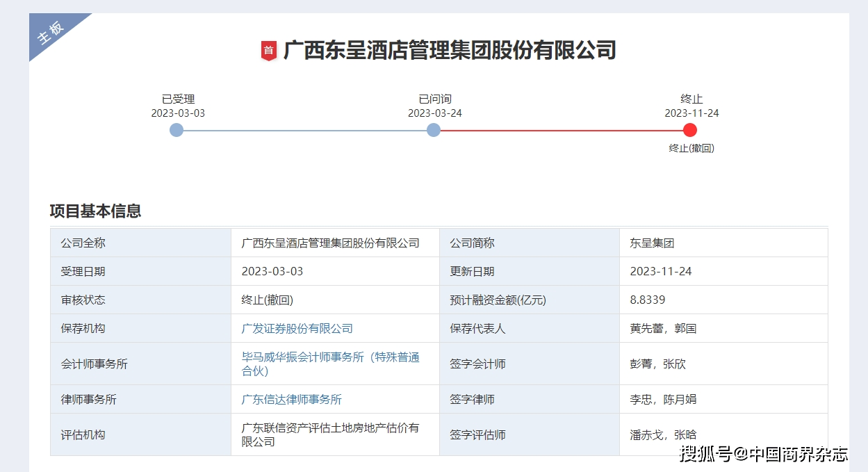The width and height of the screenshot is (868, 472).
Task: Click the 保荐机构 label cell
Action: pyautogui.click(x=140, y=328)
